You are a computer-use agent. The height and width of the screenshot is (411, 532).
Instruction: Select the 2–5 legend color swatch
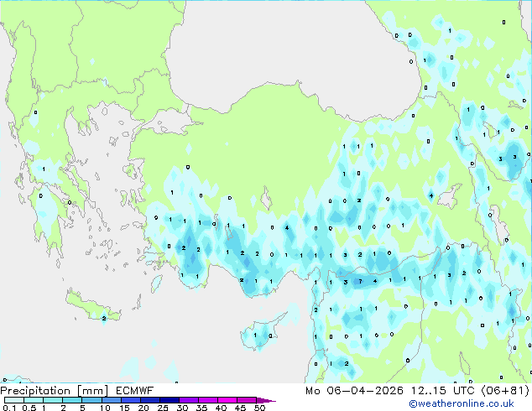pos(72,400)
